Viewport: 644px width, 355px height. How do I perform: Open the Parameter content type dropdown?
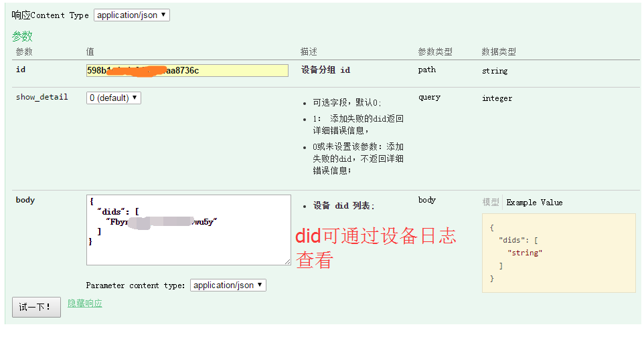click(228, 285)
